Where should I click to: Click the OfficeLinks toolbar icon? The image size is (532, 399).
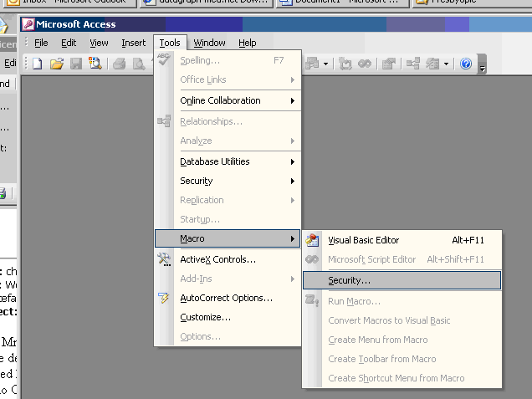click(x=312, y=64)
